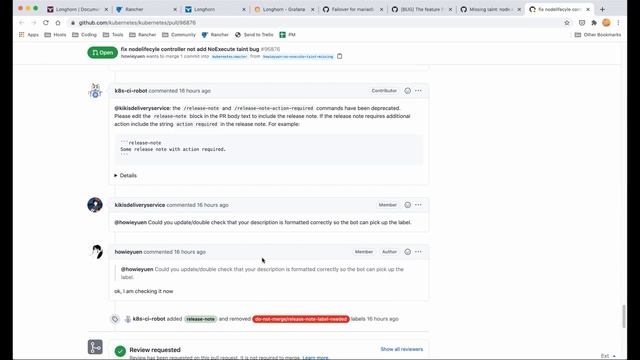Click the merge status icon
Viewport: 640px width, 360px height.
click(x=95, y=347)
